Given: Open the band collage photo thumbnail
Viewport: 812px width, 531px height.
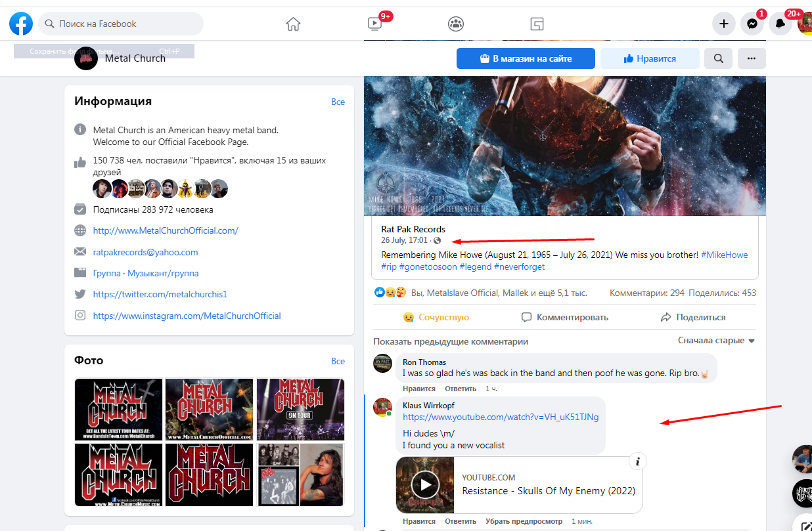Looking at the screenshot, I should pos(300,475).
